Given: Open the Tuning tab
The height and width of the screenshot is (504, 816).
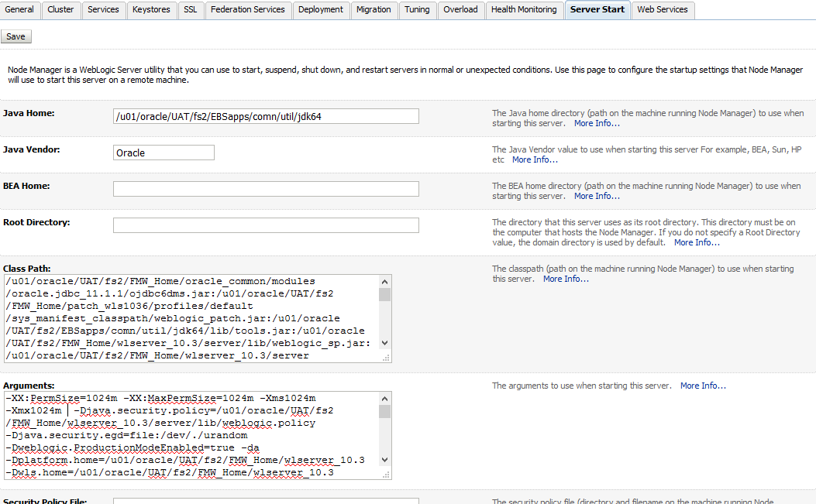Looking at the screenshot, I should (417, 9).
